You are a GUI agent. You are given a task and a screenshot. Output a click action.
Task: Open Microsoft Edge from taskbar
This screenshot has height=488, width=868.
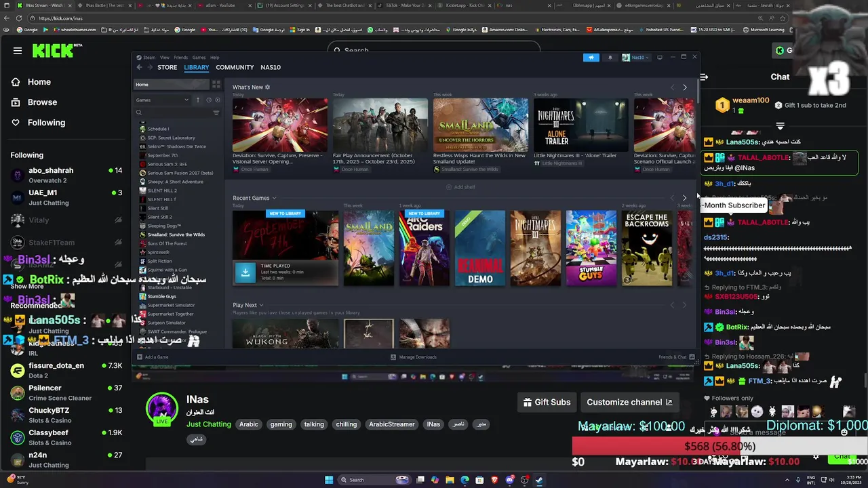465,480
